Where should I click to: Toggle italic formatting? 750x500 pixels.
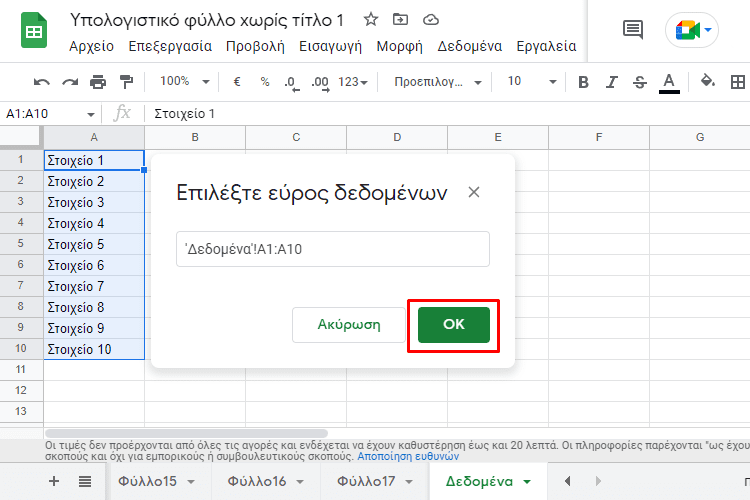pos(612,82)
